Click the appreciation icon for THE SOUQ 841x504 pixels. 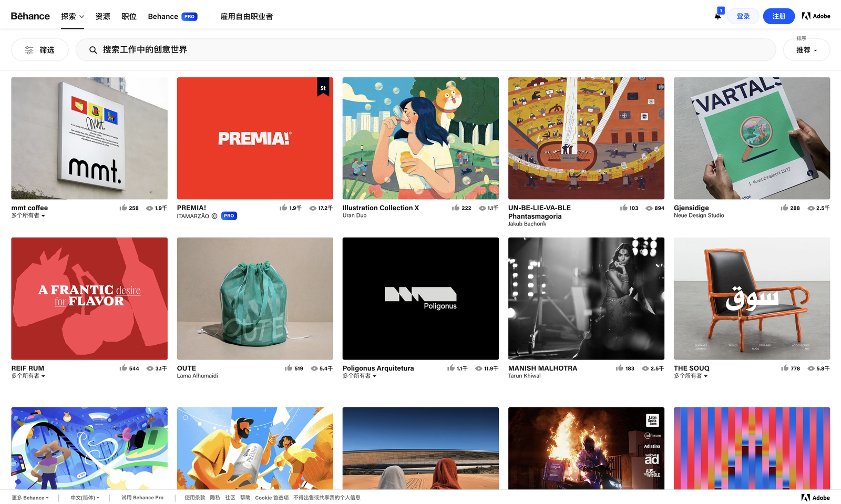pyautogui.click(x=785, y=368)
